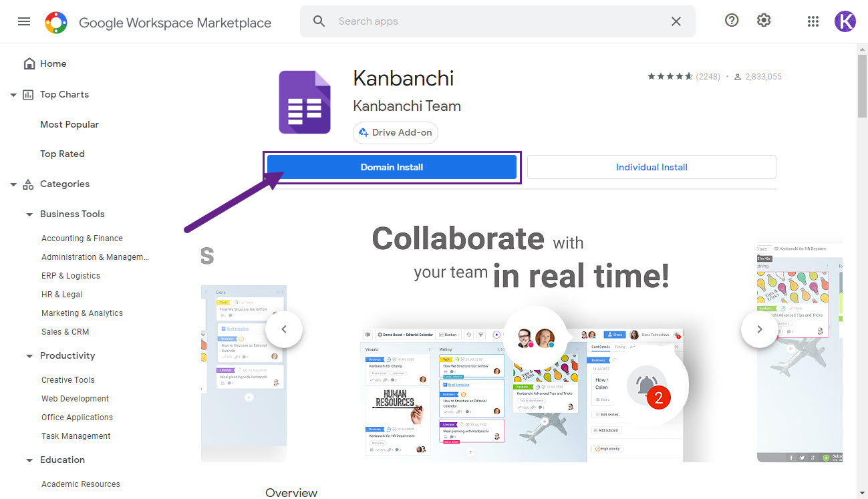Click inside the Search apps field

tap(498, 21)
